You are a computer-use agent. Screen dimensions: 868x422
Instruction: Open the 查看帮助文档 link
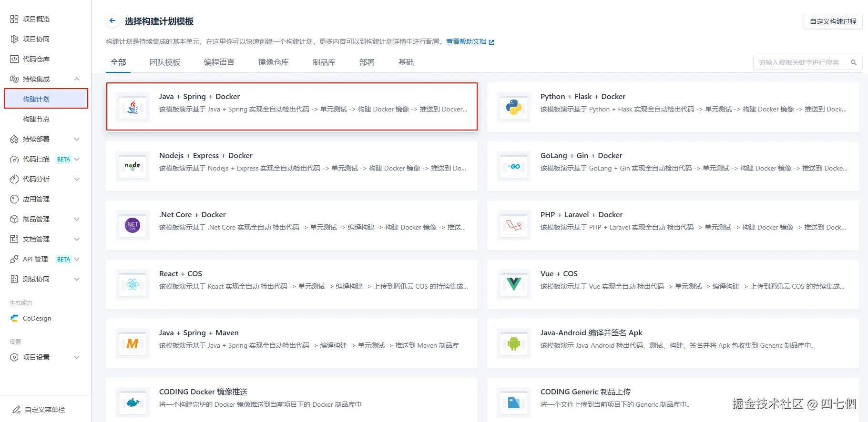(x=470, y=41)
